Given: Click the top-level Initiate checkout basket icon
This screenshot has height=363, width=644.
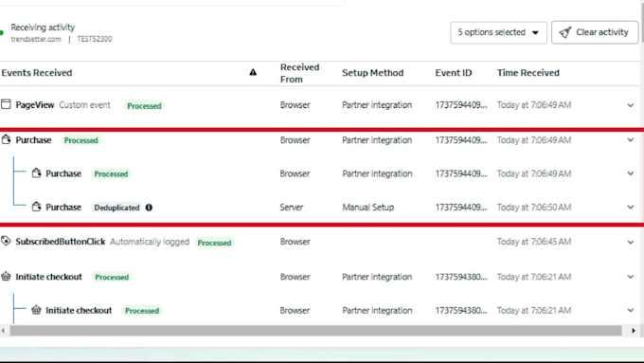Looking at the screenshot, I should point(6,276).
